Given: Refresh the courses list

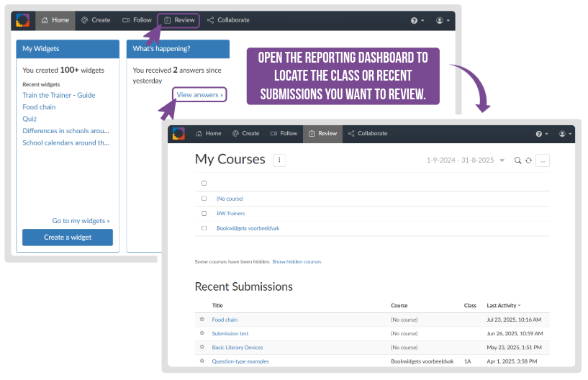Looking at the screenshot, I should pyautogui.click(x=528, y=160).
